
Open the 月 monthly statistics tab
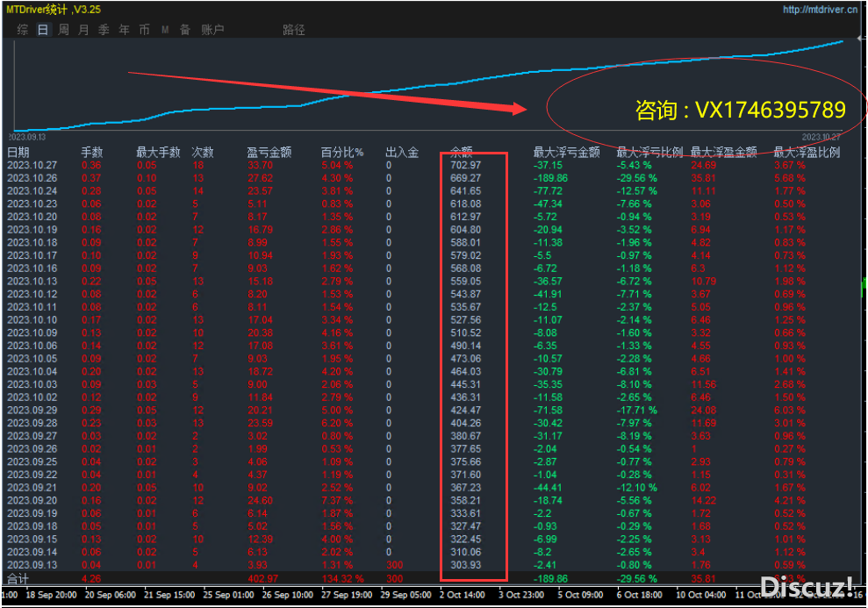click(83, 30)
